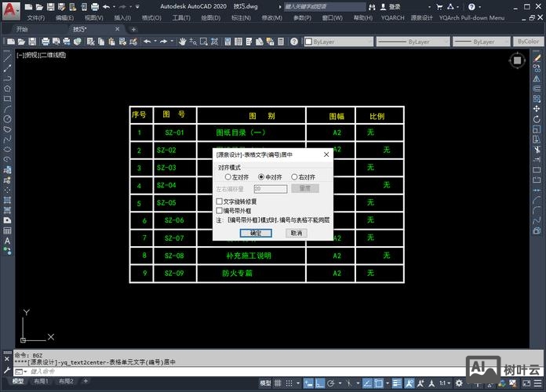Click the 取消 button in dialog

pyautogui.click(x=296, y=233)
